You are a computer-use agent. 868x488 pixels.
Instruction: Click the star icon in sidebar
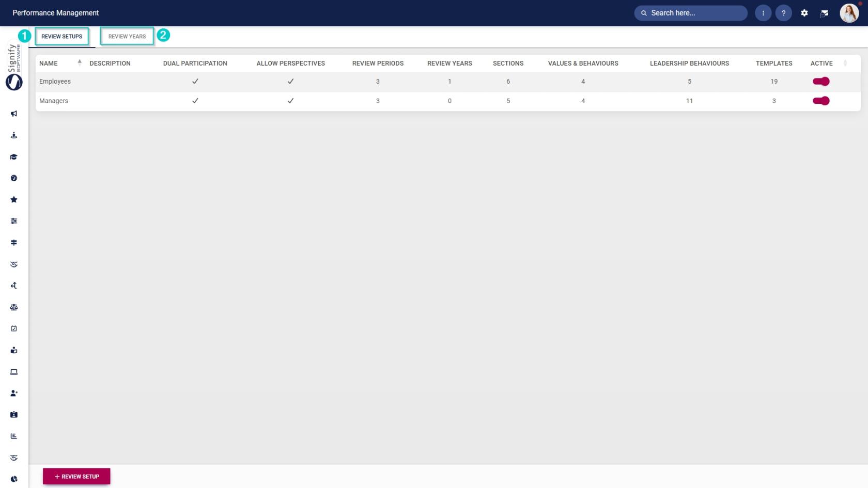click(14, 200)
